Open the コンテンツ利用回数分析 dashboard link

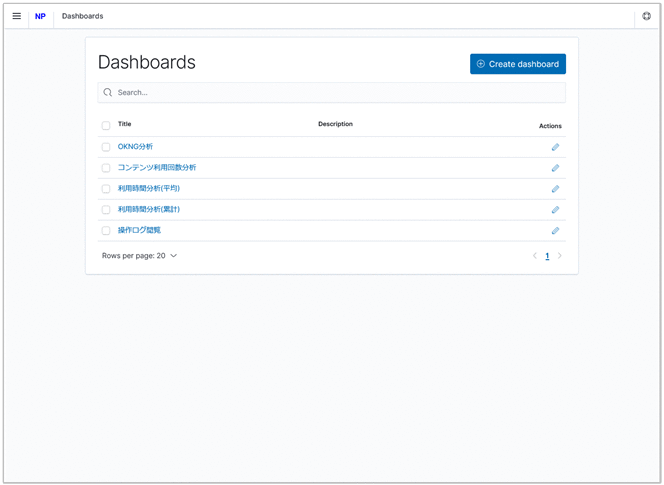pos(157,168)
